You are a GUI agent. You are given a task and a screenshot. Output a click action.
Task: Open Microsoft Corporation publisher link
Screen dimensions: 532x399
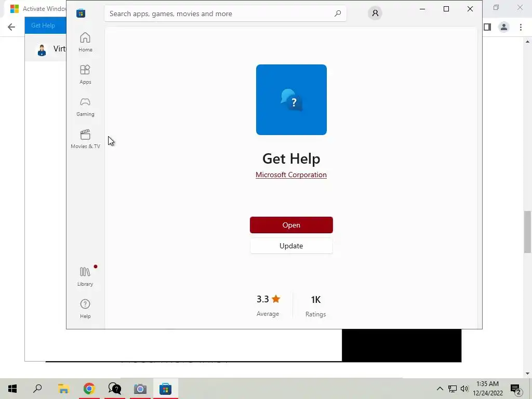tap(291, 175)
